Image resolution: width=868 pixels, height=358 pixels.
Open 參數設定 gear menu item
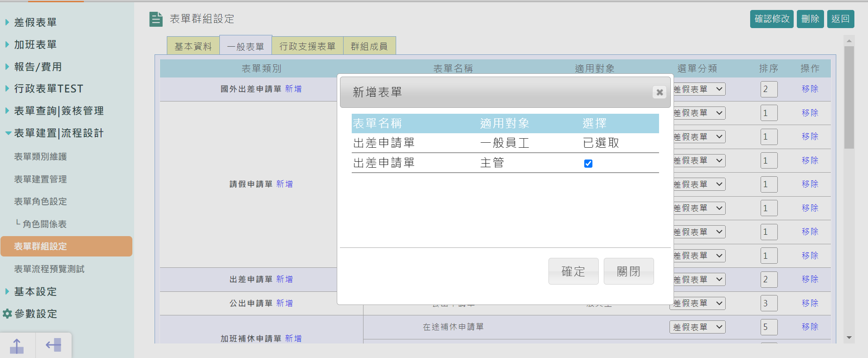tap(30, 314)
